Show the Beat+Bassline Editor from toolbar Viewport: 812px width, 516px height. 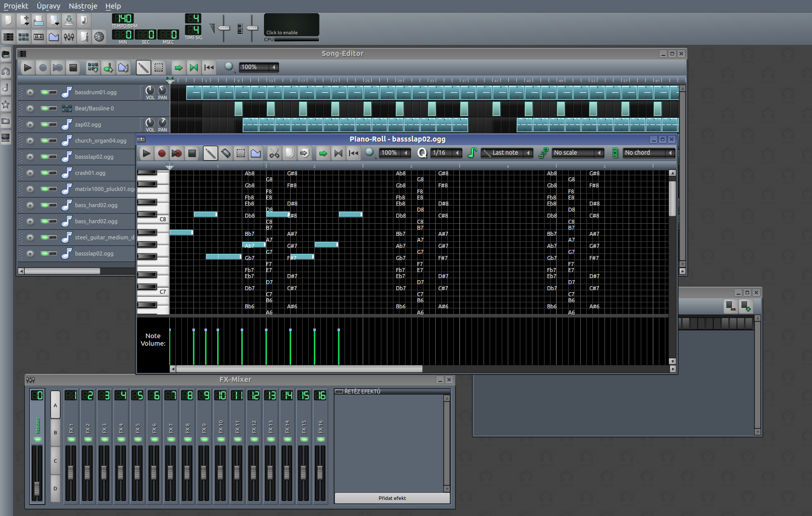(24, 37)
